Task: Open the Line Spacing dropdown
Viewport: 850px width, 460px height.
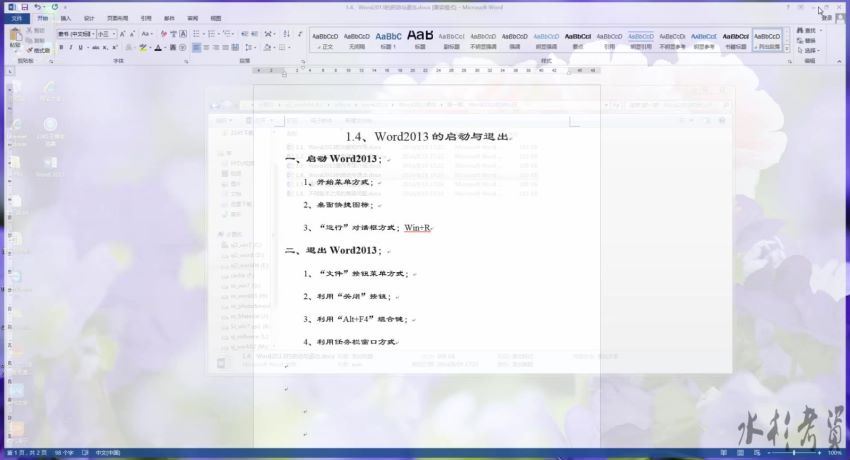Action: tap(249, 48)
